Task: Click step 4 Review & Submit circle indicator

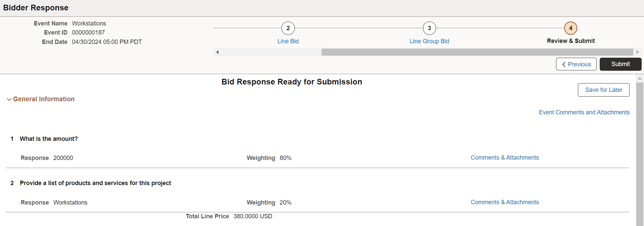Action: [x=571, y=28]
